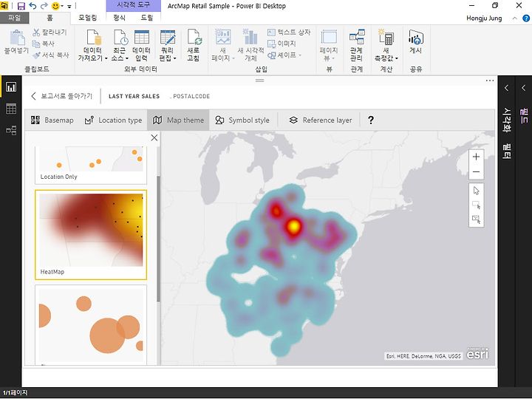The image size is (532, 399).
Task: Send feedback with the smiley icon
Action: click(55, 6)
